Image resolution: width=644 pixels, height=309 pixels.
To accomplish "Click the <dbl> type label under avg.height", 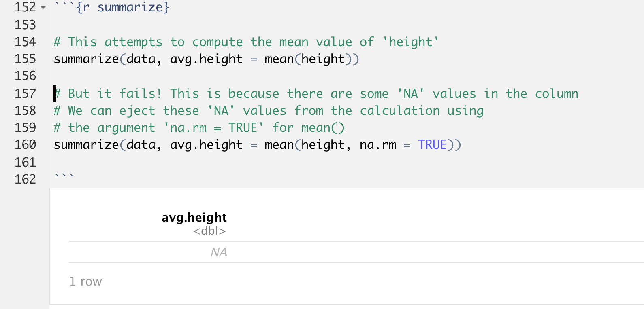I will pos(209,231).
